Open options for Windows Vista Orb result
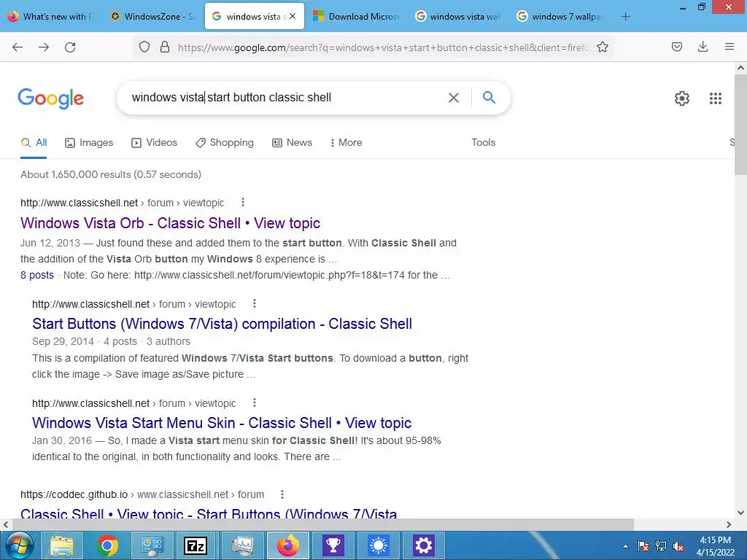The image size is (747, 560). click(243, 203)
